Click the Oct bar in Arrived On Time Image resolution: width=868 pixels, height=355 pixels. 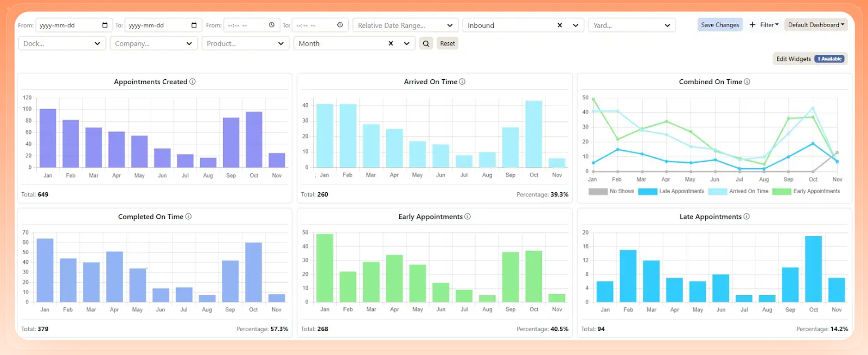pyautogui.click(x=534, y=134)
